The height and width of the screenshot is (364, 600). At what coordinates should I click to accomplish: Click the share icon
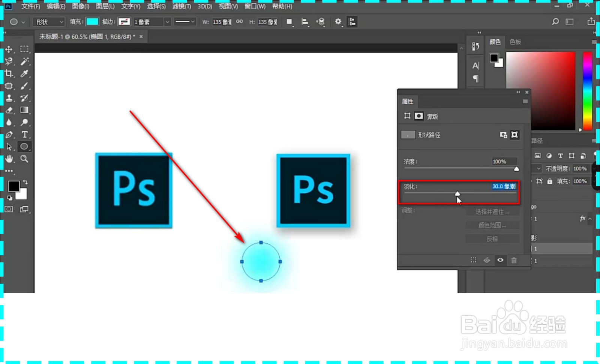[x=591, y=21]
